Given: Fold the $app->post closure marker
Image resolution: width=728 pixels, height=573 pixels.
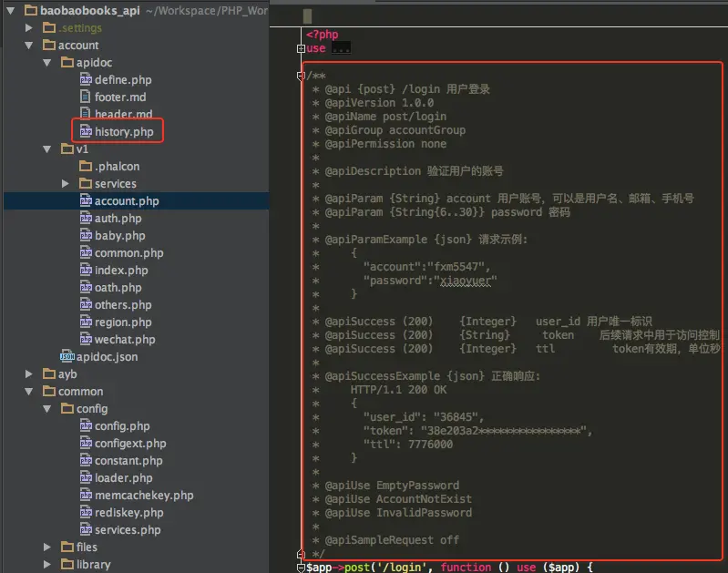Looking at the screenshot, I should tap(301, 568).
